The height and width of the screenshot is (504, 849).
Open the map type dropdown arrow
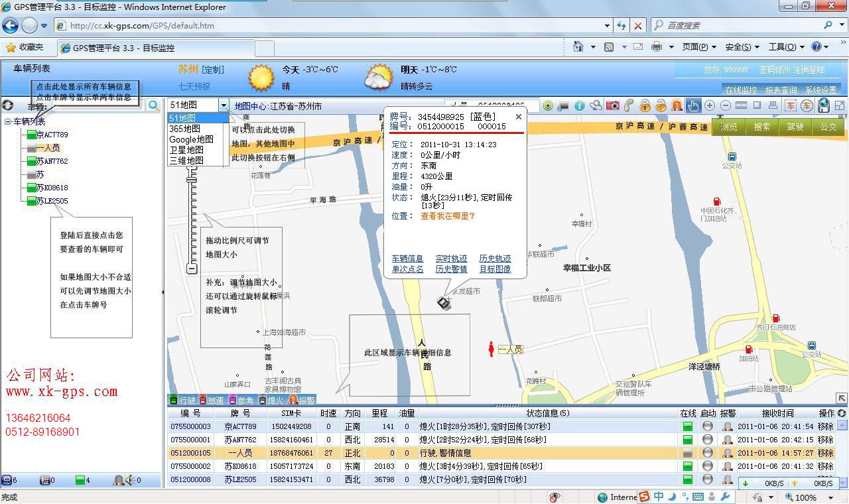(x=224, y=105)
